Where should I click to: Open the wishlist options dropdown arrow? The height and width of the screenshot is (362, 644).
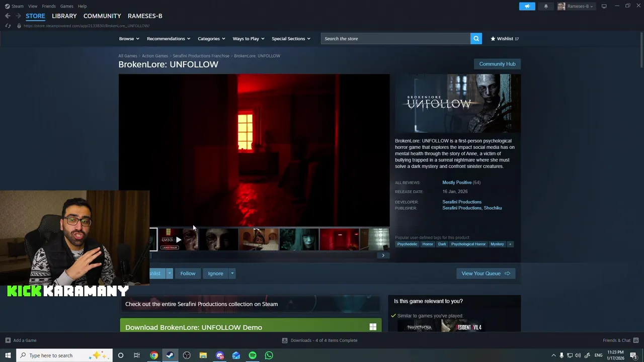tap(170, 274)
